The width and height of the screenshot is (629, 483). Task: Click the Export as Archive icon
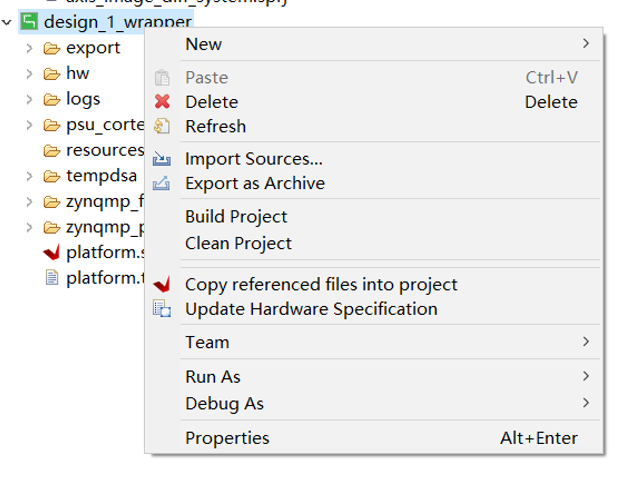coord(162,184)
